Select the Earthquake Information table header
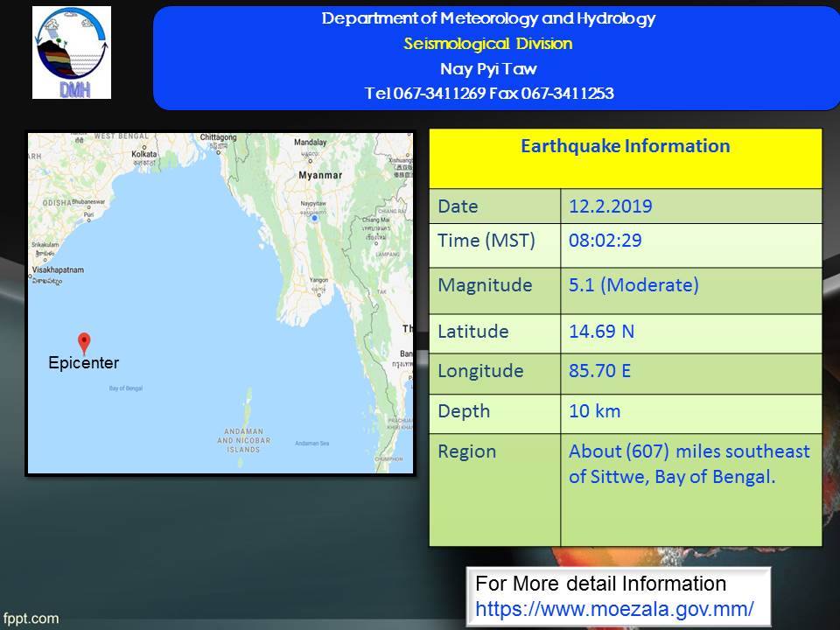Image resolution: width=840 pixels, height=630 pixels. coord(625,147)
